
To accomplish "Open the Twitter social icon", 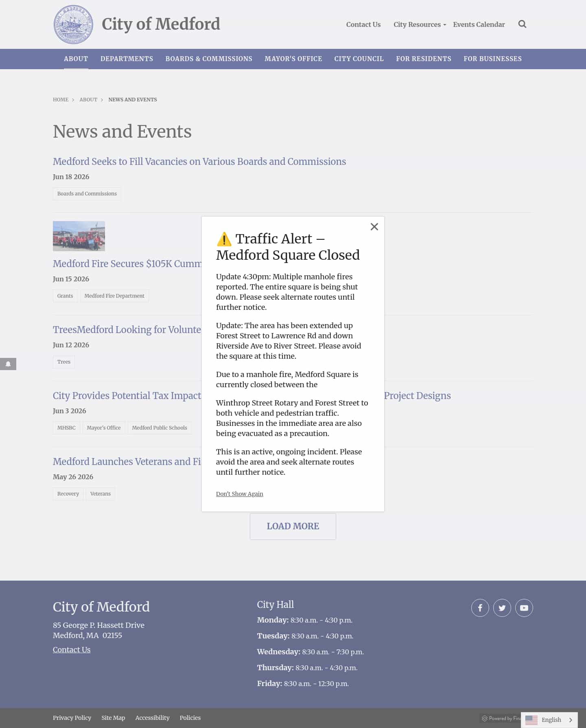I will pos(502,608).
